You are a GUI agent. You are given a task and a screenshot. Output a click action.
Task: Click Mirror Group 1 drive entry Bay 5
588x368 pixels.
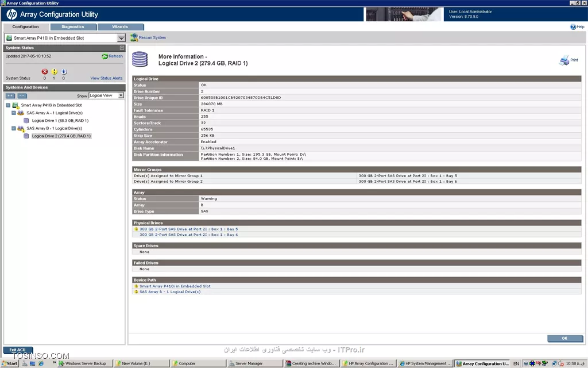[408, 176]
